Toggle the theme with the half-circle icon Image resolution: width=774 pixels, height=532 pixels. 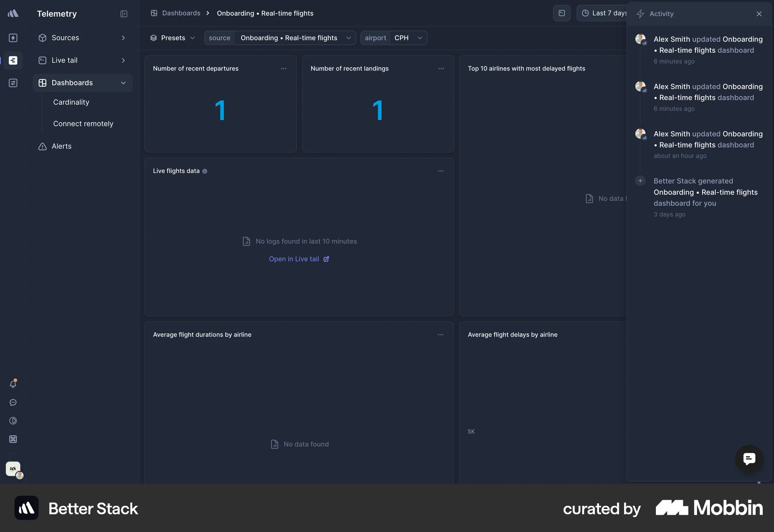pos(13,421)
